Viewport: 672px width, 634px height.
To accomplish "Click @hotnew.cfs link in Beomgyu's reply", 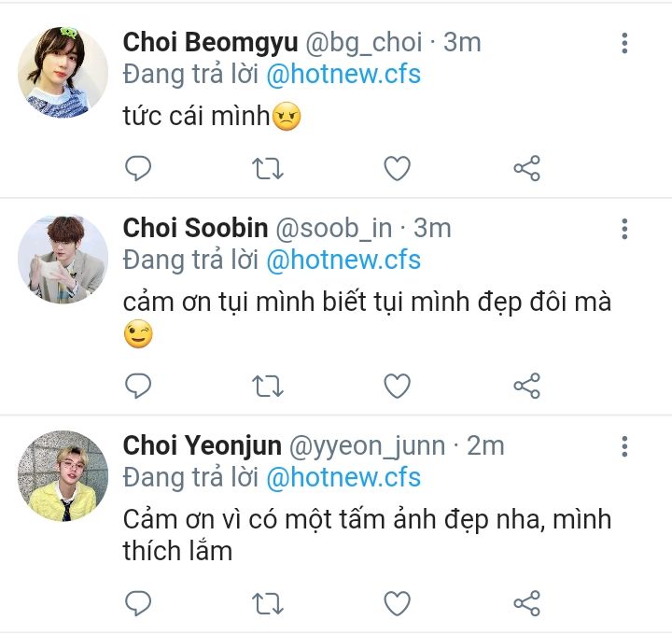I will (343, 75).
